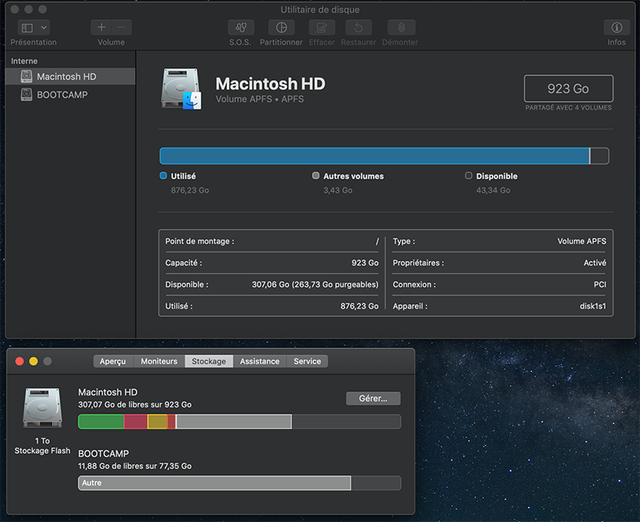The image size is (640, 522).
Task: Click the Autre segment of BOOTCAMP bar
Action: click(x=214, y=483)
